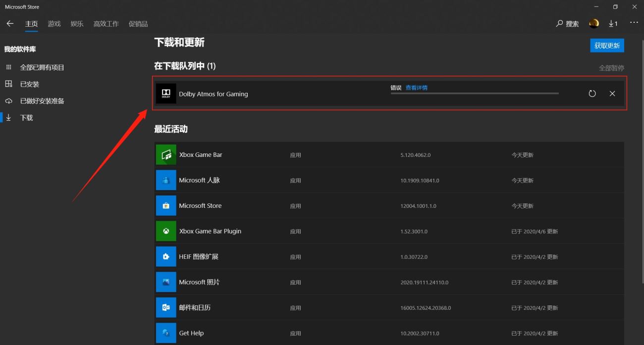This screenshot has width=644, height=345.
Task: Open 查看详情 link for the error
Action: (x=417, y=88)
